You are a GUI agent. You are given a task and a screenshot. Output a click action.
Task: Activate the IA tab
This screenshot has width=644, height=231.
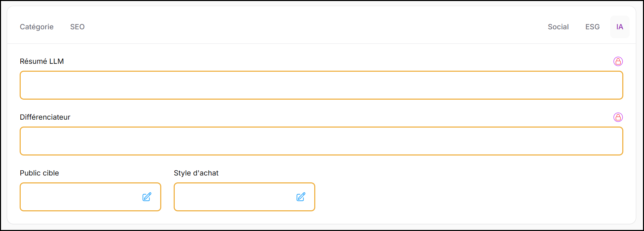click(x=620, y=27)
